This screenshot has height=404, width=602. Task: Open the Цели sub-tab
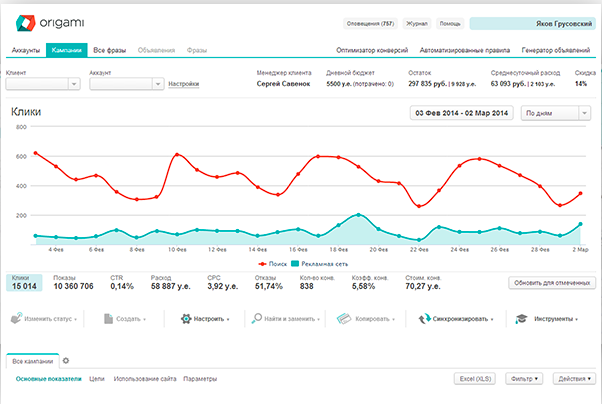[97, 379]
